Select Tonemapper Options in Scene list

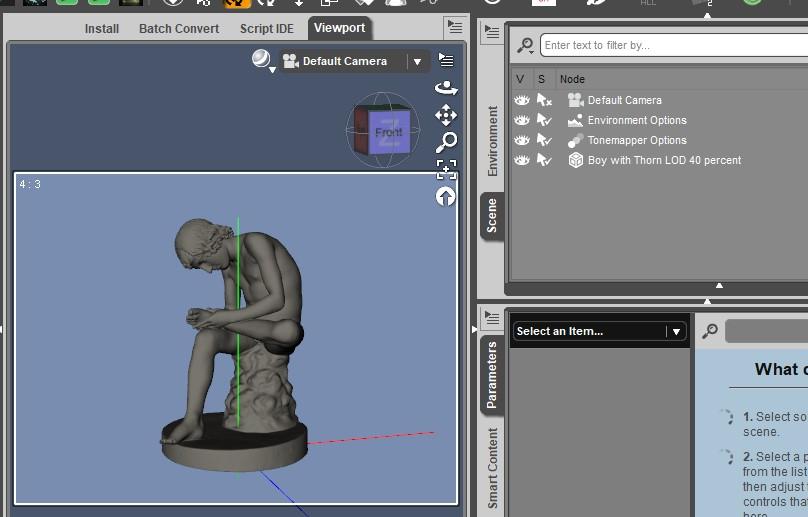(637, 140)
